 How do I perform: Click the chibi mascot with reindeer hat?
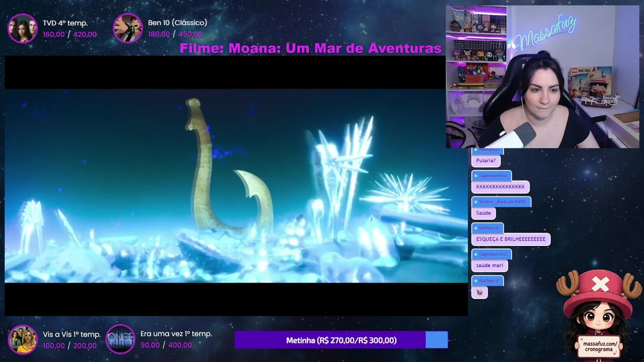(x=599, y=314)
